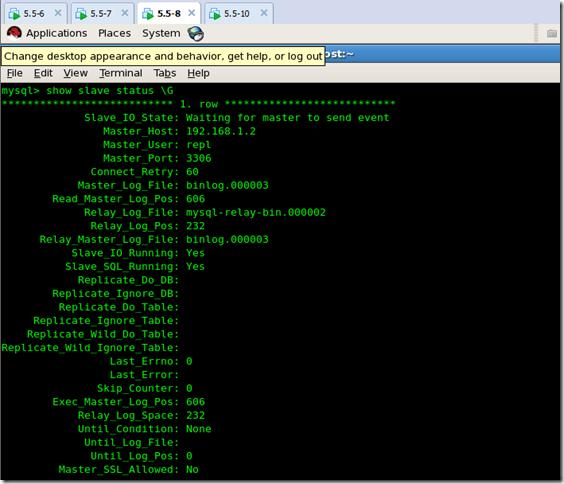Image resolution: width=564 pixels, height=484 pixels.
Task: Open the terminal File menu
Action: tap(15, 73)
